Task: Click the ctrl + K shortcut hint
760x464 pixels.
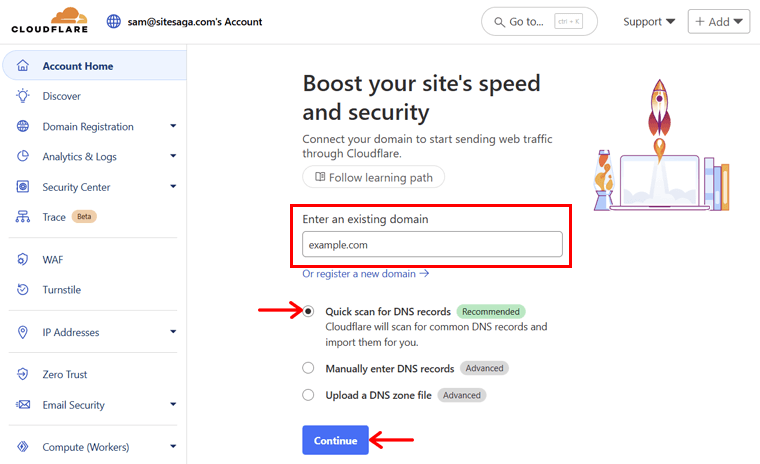Action: [x=569, y=21]
